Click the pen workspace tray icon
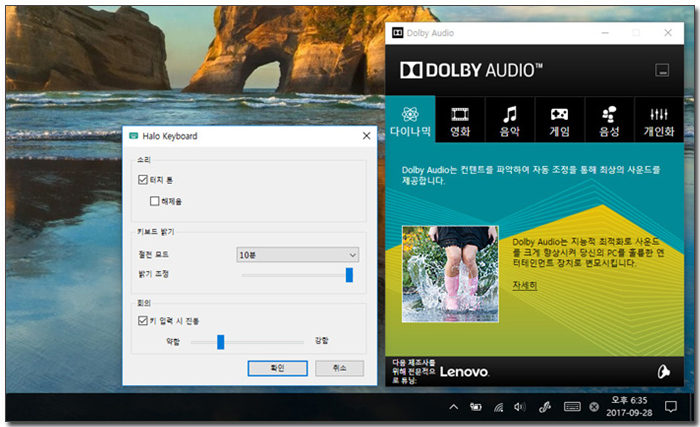 (545, 407)
